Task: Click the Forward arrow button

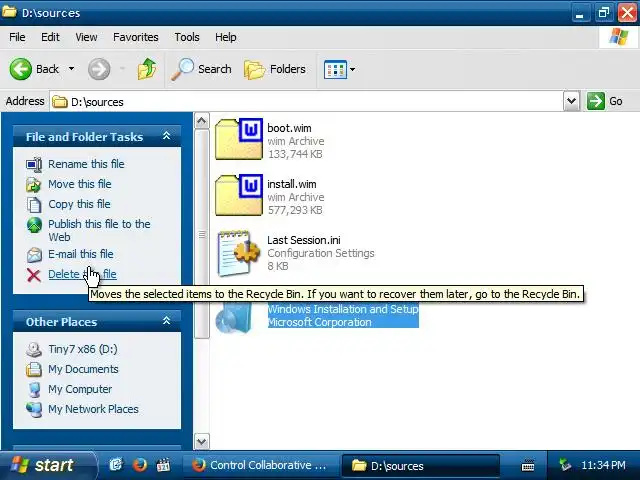Action: 99,69
